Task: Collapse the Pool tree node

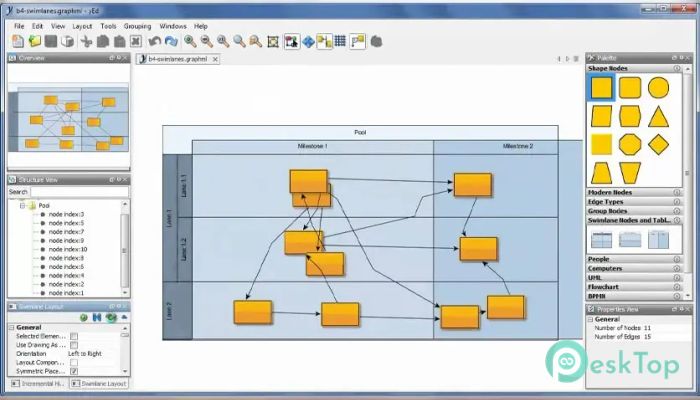Action: pos(21,205)
